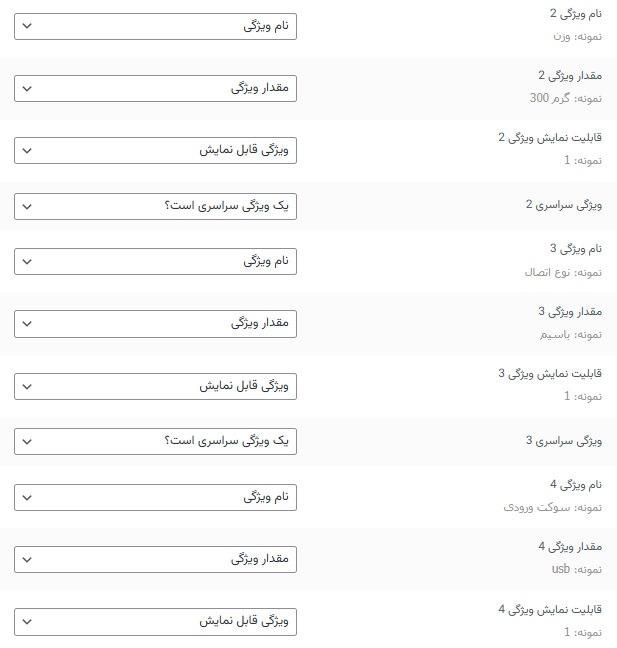Open the قابلیت نمایش ویژگی 4 dropdown
The width and height of the screenshot is (617, 648).
[x=155, y=621]
